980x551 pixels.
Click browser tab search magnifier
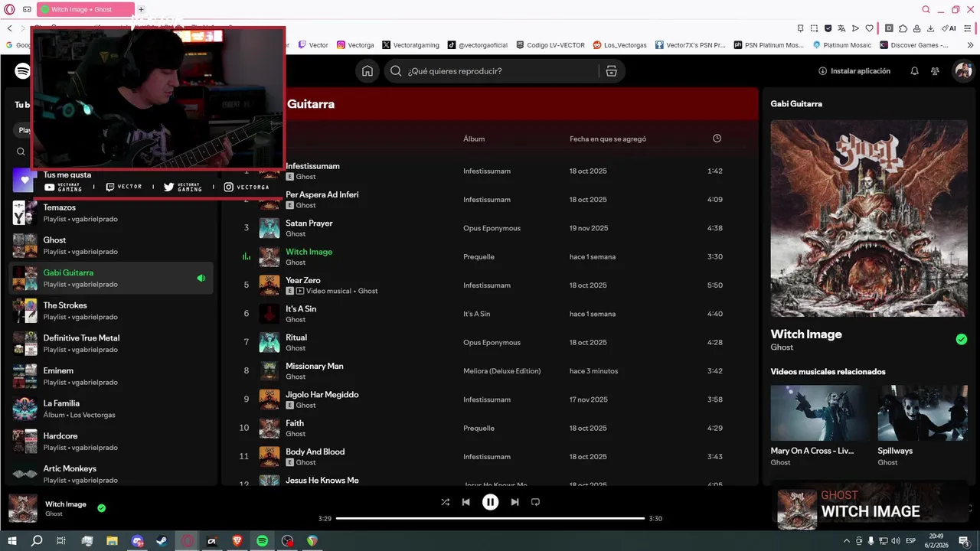[926, 9]
